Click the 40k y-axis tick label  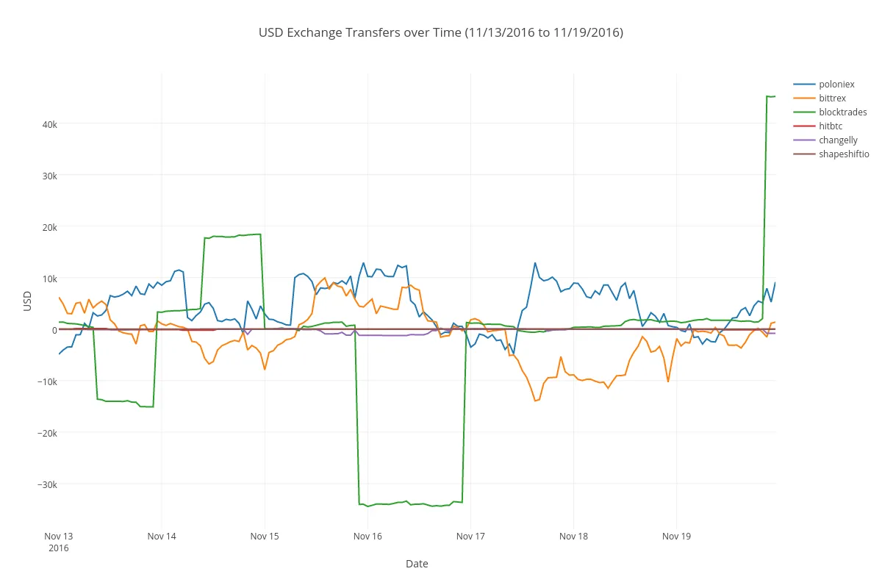tap(49, 124)
